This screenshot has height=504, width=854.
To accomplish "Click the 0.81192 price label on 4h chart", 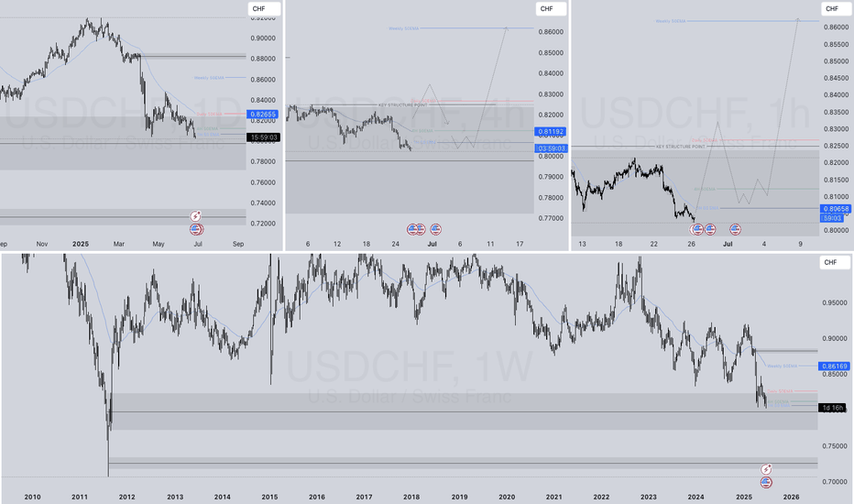I will (552, 131).
